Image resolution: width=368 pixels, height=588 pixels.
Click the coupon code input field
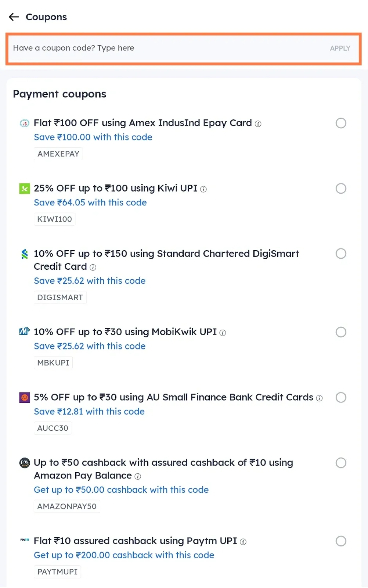(147, 48)
